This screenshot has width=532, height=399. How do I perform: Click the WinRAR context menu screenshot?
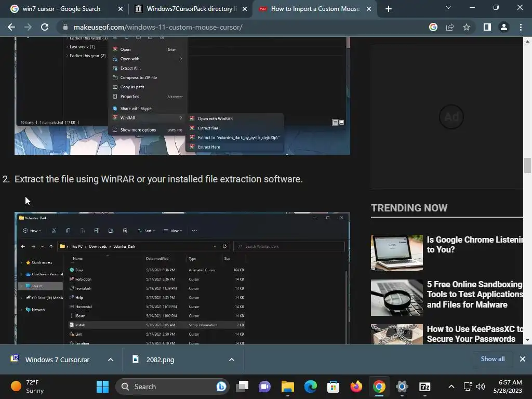pyautogui.click(x=182, y=96)
